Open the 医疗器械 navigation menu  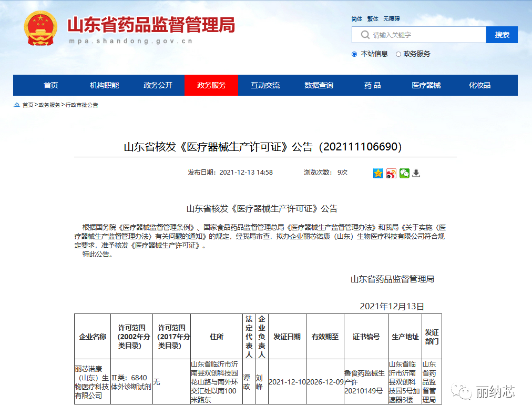click(426, 85)
